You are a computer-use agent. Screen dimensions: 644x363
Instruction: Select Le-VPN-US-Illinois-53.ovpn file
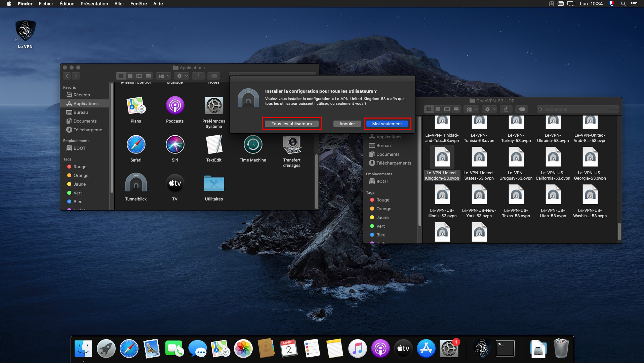pos(442,201)
